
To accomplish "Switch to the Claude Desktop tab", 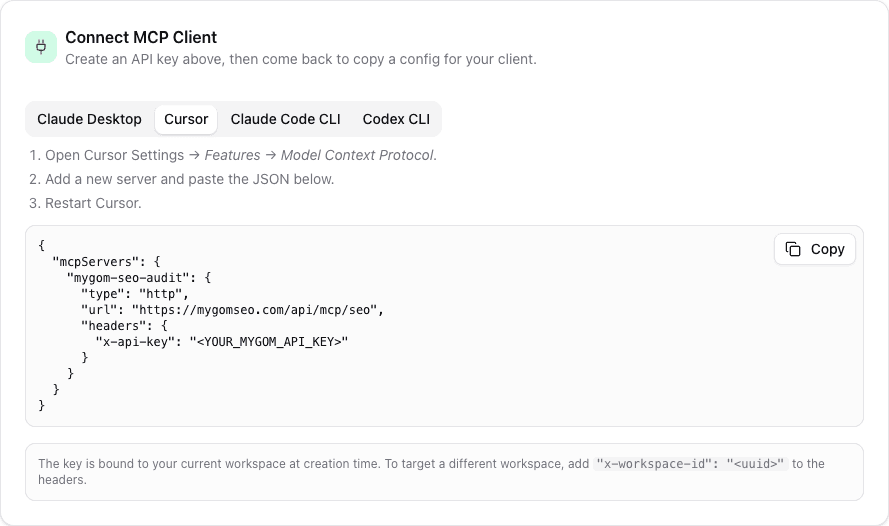I will (90, 119).
